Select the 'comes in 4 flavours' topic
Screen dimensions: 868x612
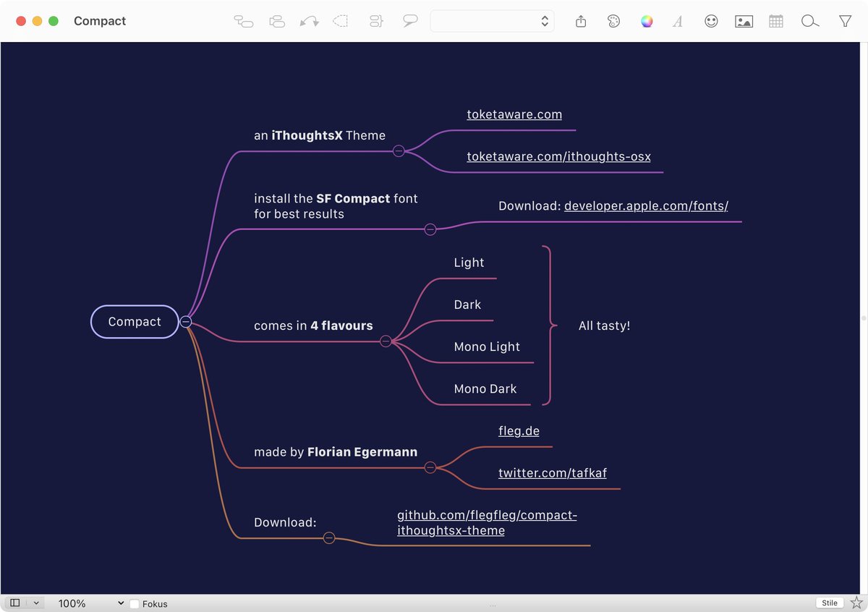[313, 326]
